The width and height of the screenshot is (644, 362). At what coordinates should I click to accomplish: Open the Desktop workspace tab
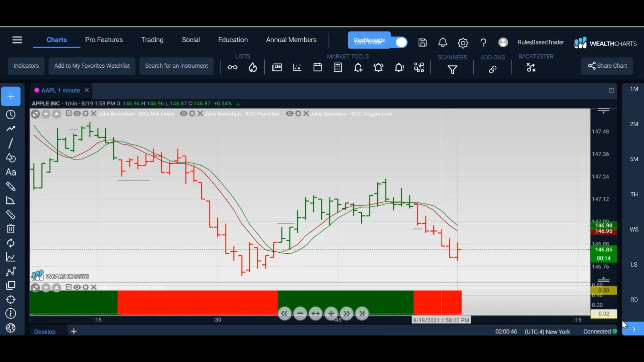[x=45, y=332]
